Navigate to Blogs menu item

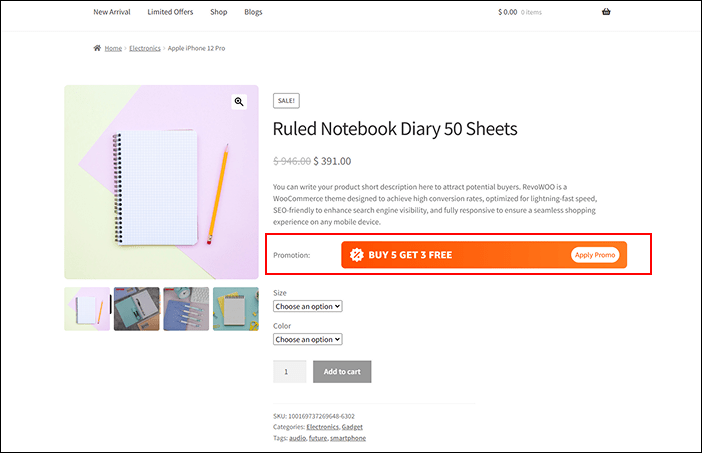[x=253, y=12]
